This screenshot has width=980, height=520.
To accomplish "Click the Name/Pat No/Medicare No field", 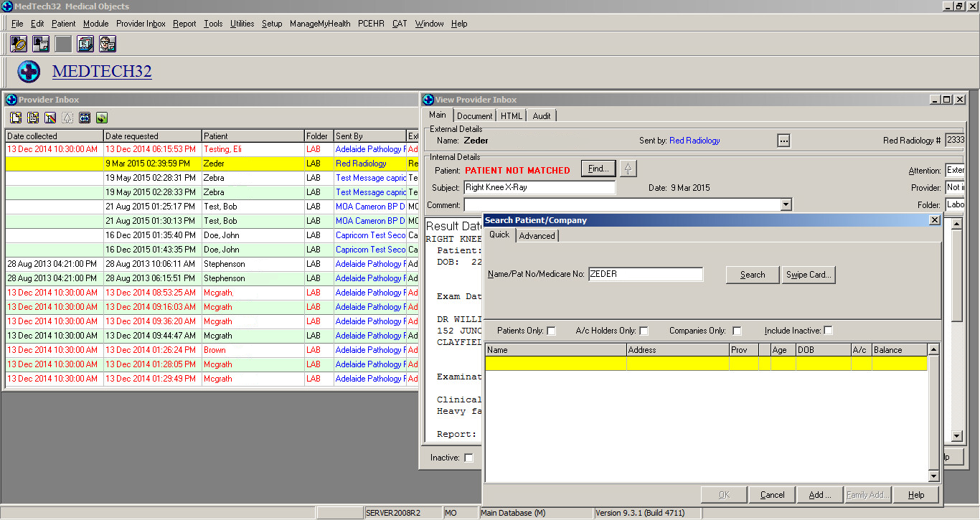I will [646, 274].
